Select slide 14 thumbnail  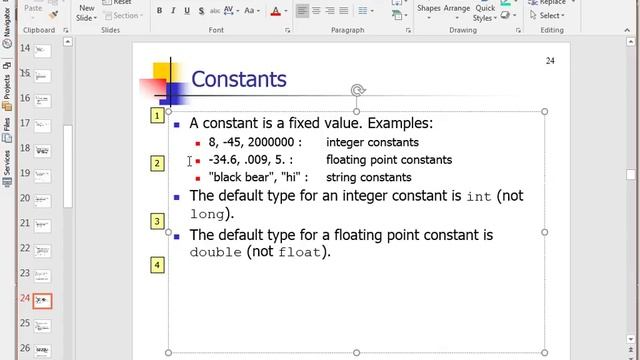[42, 51]
